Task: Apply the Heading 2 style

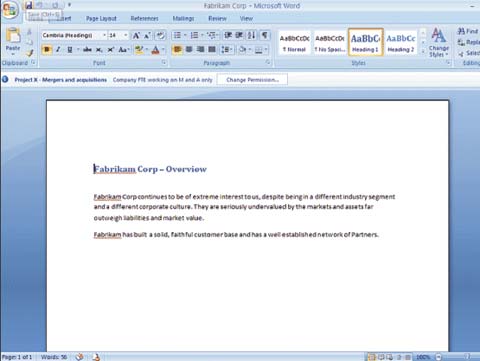Action: 401,43
